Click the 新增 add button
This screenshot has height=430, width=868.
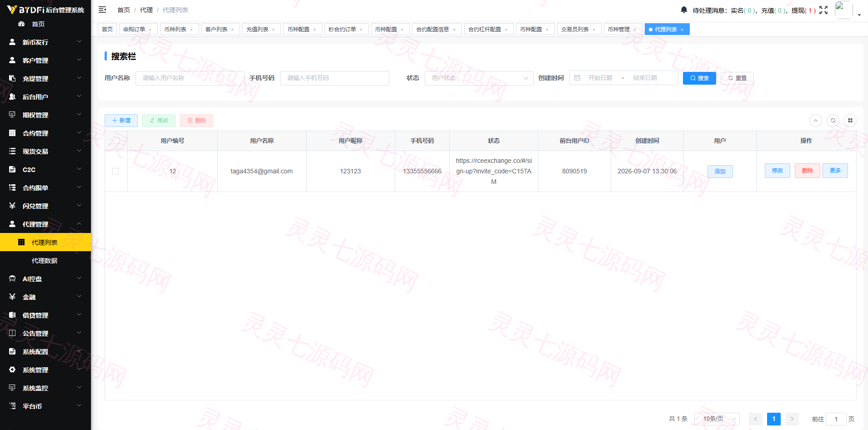(121, 121)
